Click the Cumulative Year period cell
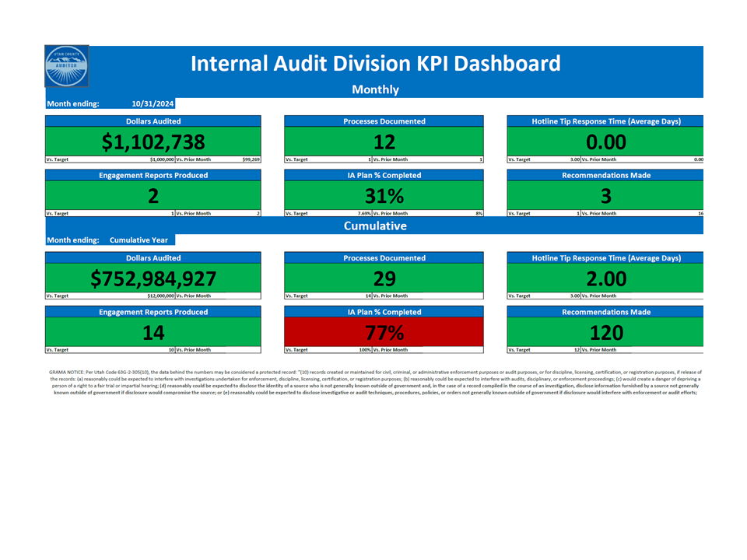This screenshot has width=747, height=560. click(139, 240)
